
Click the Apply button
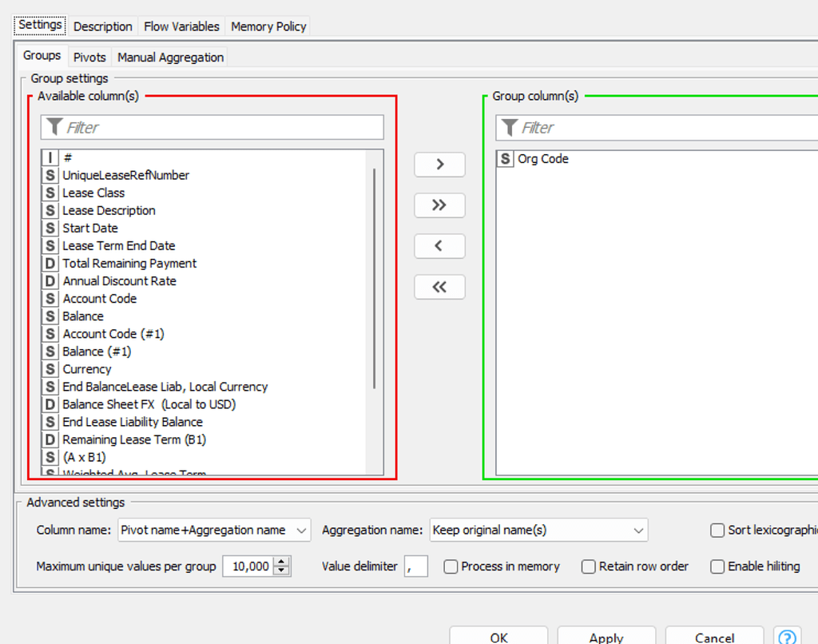(x=606, y=637)
